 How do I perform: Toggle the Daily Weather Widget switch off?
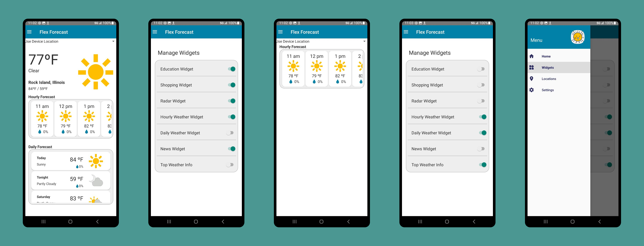click(483, 132)
